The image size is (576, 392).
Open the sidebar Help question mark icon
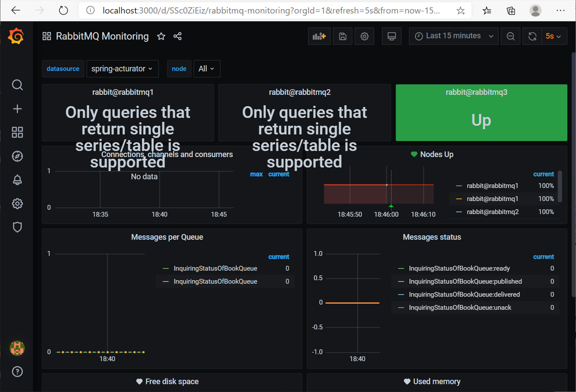(17, 371)
